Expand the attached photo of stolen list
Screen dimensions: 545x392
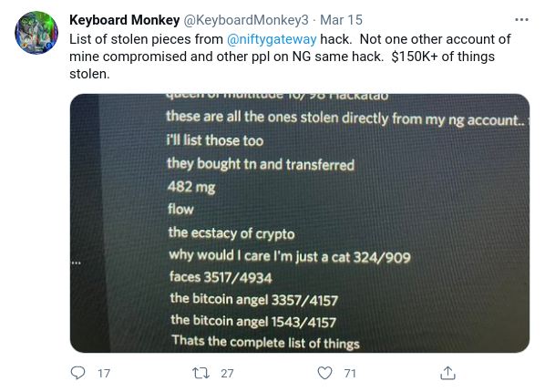click(300, 223)
